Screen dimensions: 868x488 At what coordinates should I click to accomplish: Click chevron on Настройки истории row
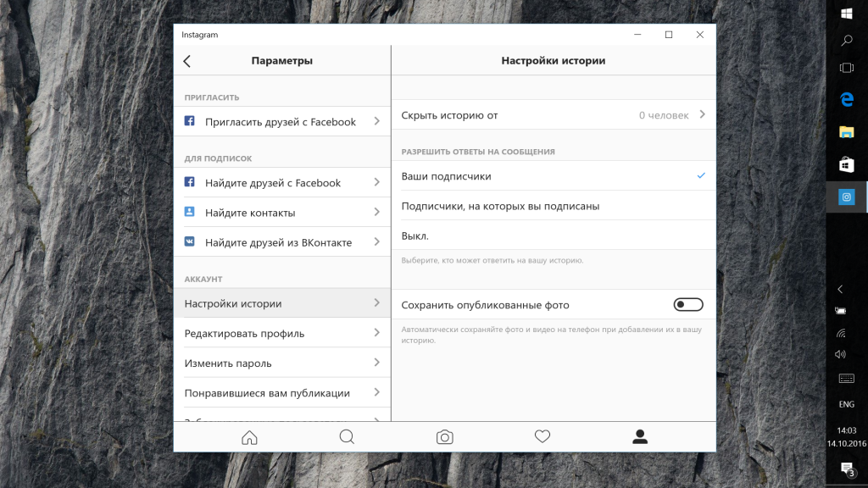click(377, 302)
